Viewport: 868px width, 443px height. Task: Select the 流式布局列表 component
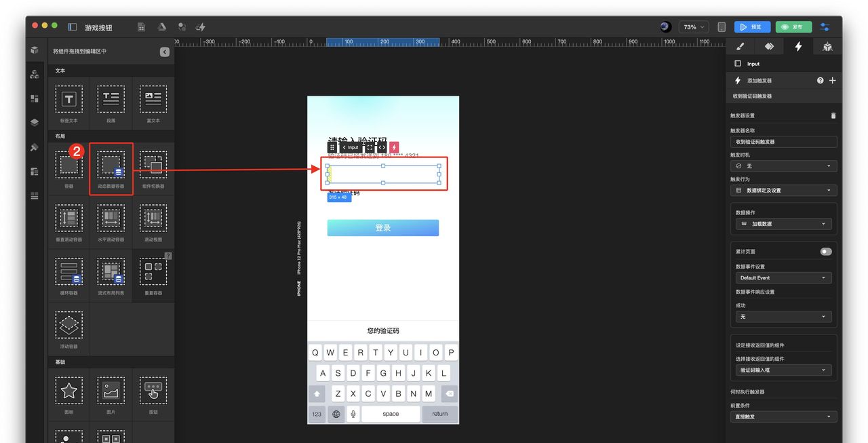111,276
